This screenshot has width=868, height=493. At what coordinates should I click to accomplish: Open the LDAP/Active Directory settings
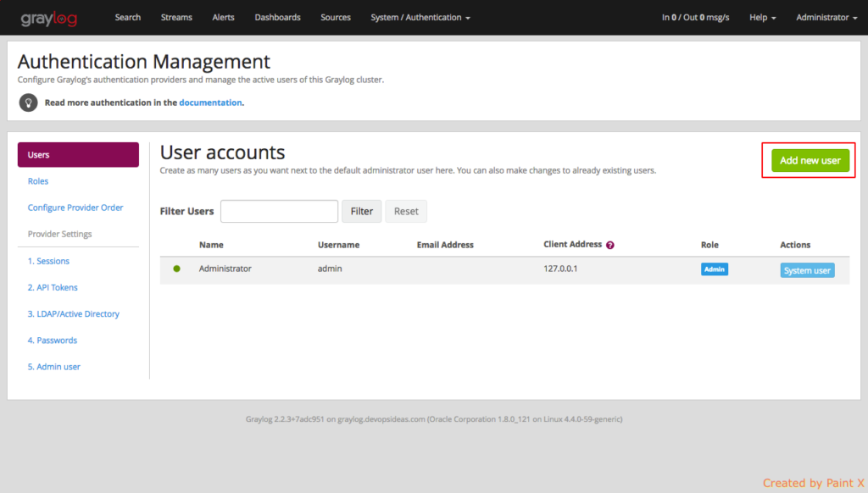coord(74,313)
